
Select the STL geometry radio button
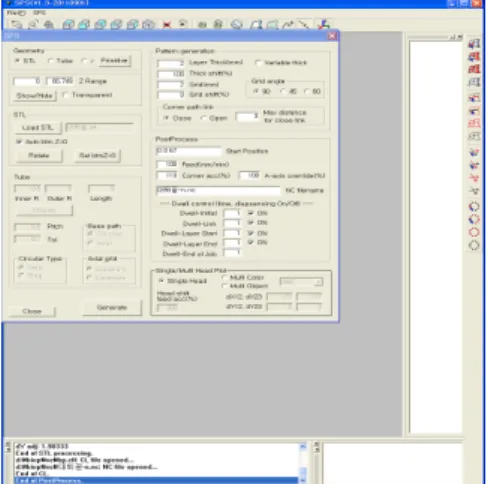coord(17,61)
